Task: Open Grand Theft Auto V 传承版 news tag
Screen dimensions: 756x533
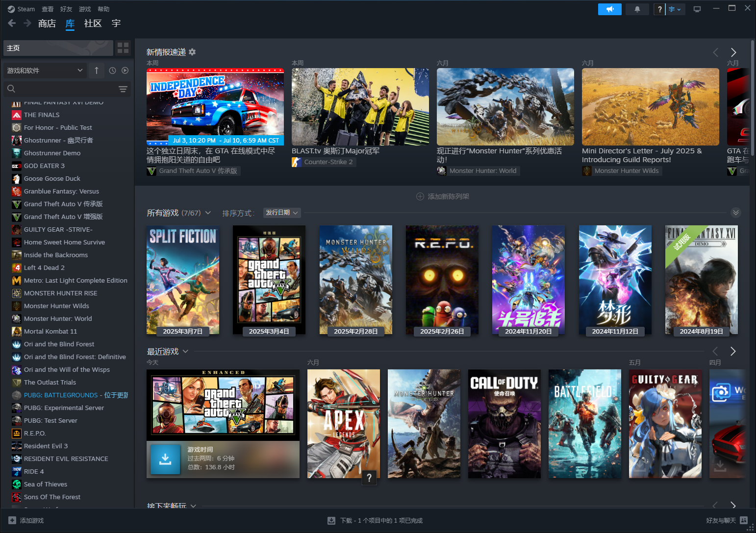Action: pos(194,171)
